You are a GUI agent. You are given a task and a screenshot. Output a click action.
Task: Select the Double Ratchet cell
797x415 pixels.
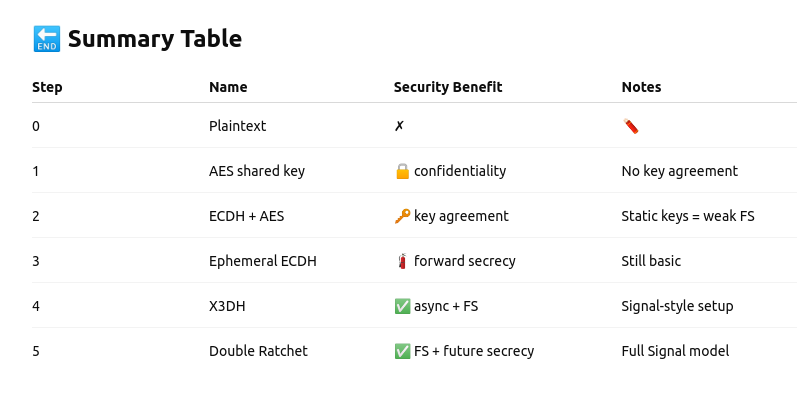(x=258, y=351)
